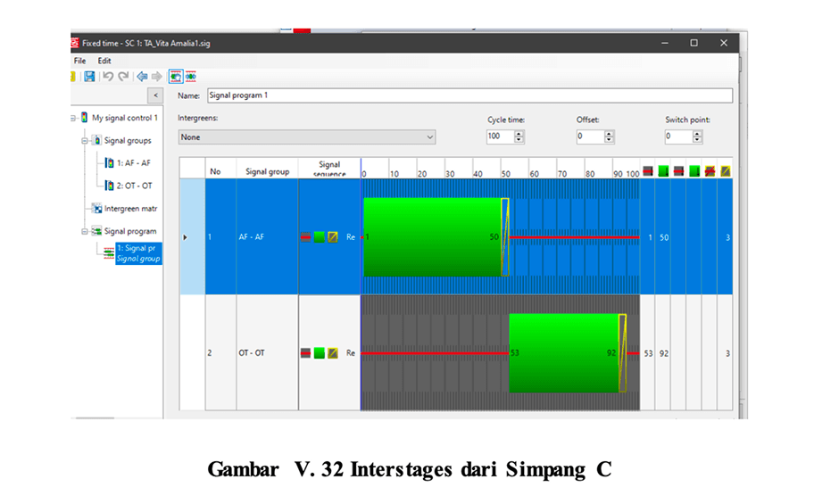
Task: Open the File menu
Action: click(x=79, y=61)
